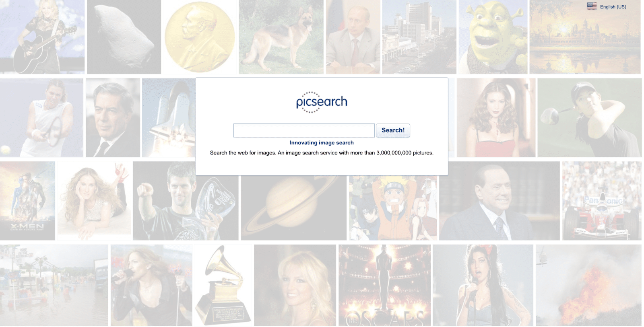Open the gray asteroid thumbnail
Viewport: 644px width, 327px height.
pos(124,37)
